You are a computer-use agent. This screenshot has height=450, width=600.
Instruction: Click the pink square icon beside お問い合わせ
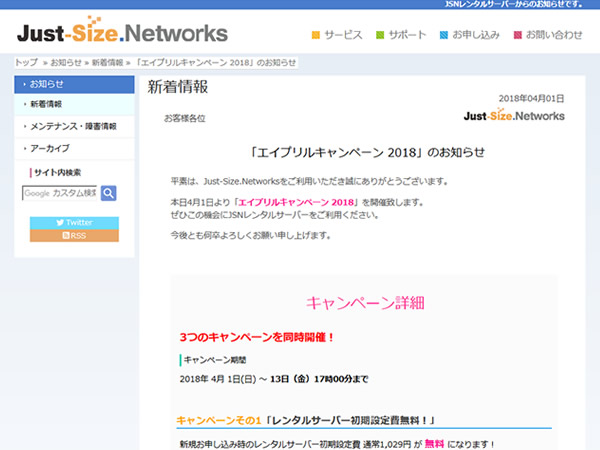coord(518,35)
